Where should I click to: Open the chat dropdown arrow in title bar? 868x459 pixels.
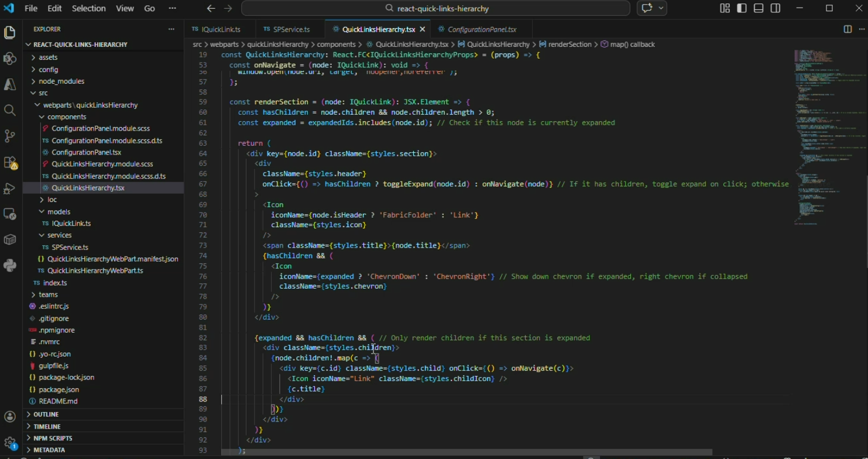coord(661,8)
